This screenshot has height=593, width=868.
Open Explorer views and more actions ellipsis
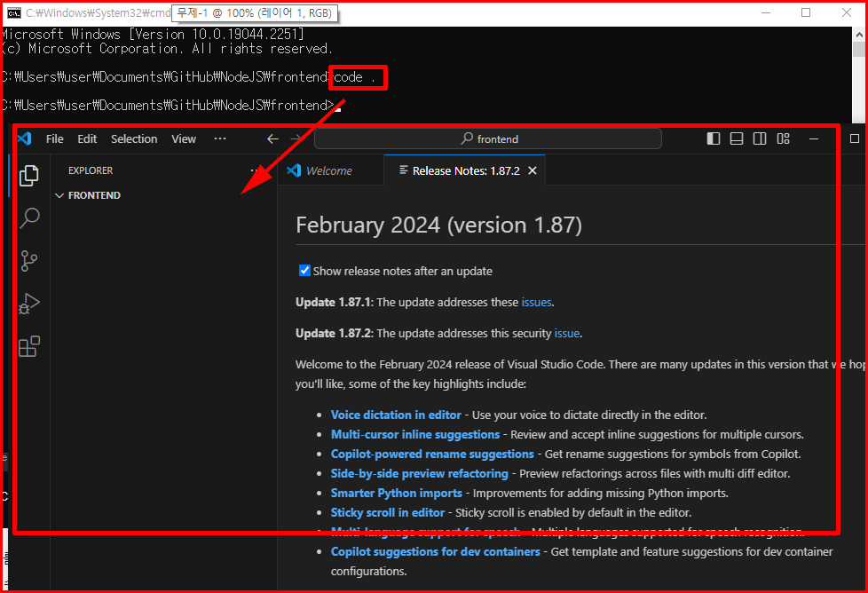coord(255,170)
